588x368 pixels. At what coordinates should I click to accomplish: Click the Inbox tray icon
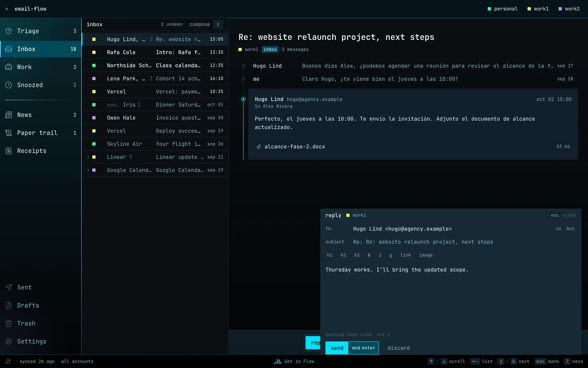[x=9, y=49]
